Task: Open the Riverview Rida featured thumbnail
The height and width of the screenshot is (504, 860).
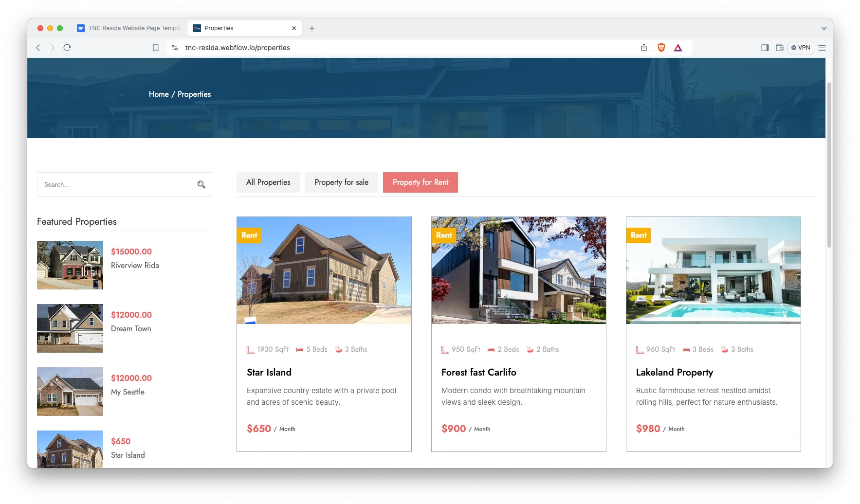Action: pos(70,265)
